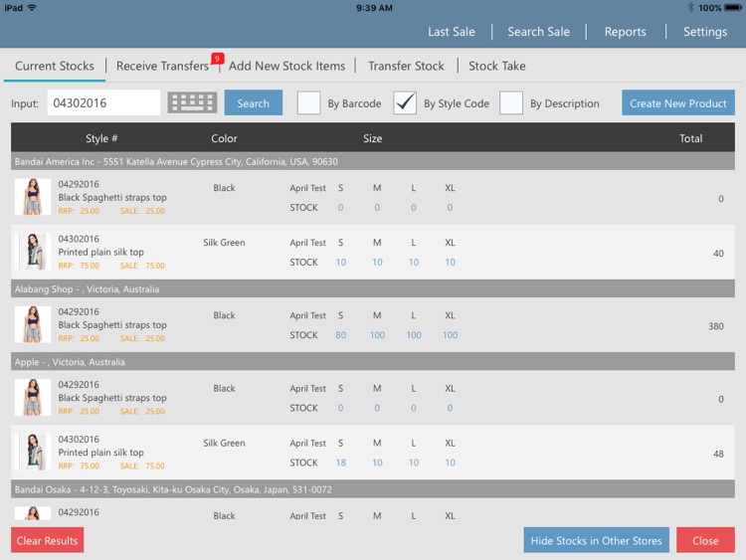Select the Bandai America Inc store header
Image resolution: width=746 pixels, height=560 pixels.
point(373,161)
